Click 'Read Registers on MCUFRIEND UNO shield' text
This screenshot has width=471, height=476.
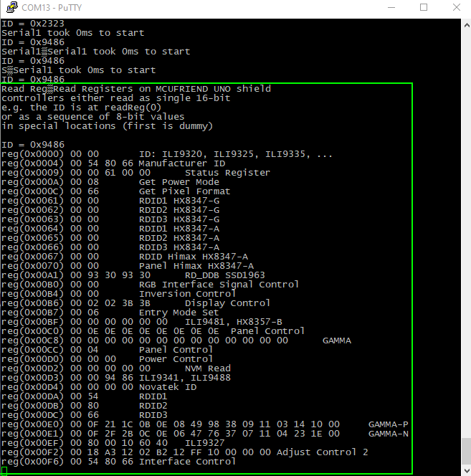click(161, 89)
